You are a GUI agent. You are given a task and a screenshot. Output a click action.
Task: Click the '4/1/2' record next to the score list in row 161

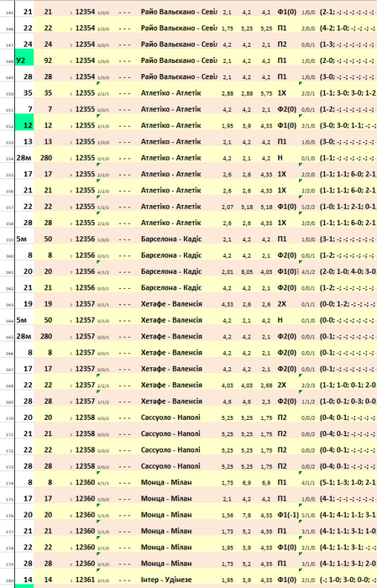(308, 272)
